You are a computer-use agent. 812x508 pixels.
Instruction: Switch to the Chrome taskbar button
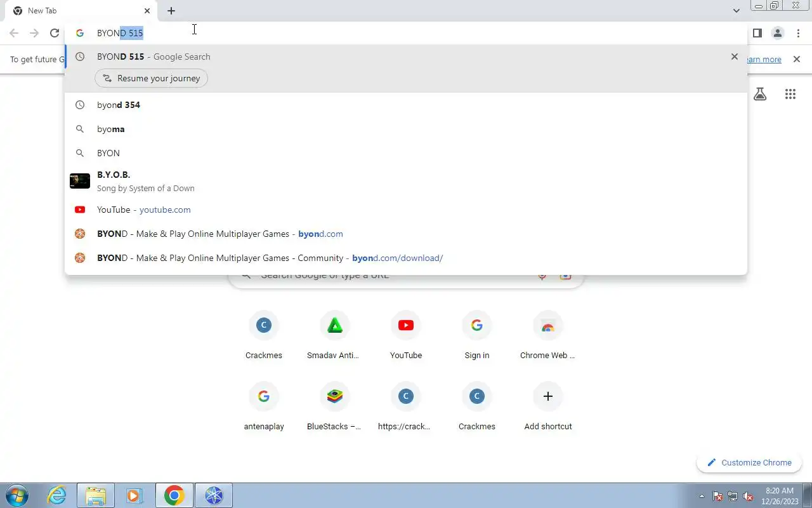tap(174, 495)
